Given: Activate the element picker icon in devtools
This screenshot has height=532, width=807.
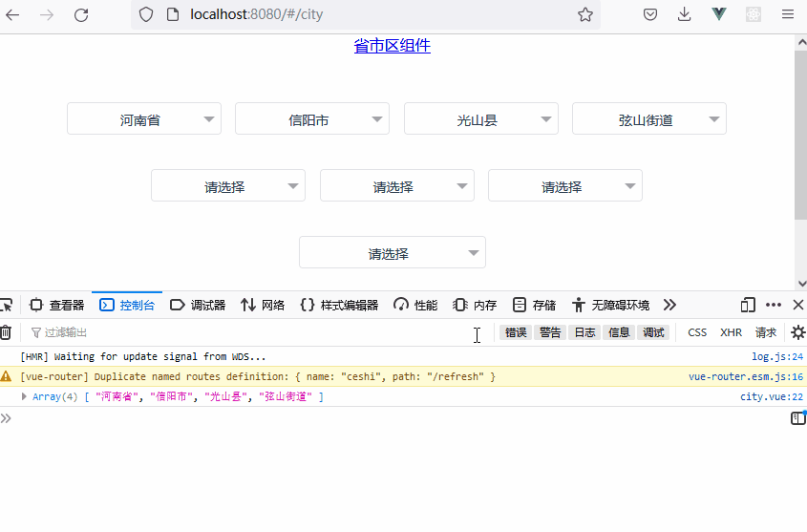Looking at the screenshot, I should [x=6, y=305].
